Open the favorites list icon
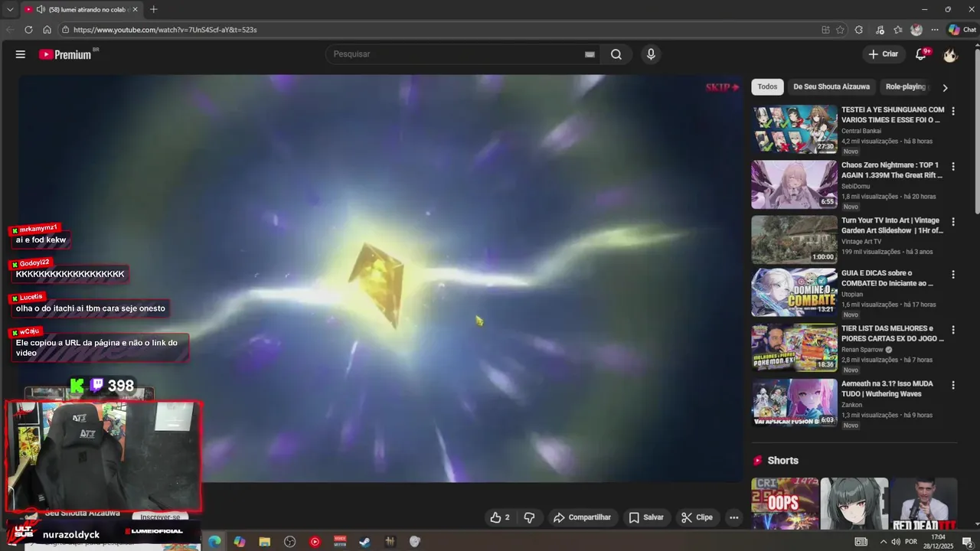This screenshot has width=980, height=551. tap(898, 30)
